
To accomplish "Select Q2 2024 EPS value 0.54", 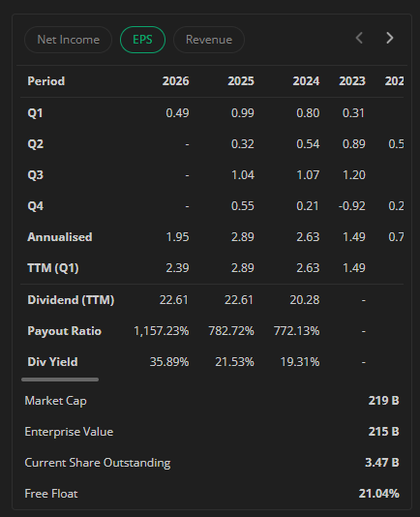I will click(x=309, y=144).
